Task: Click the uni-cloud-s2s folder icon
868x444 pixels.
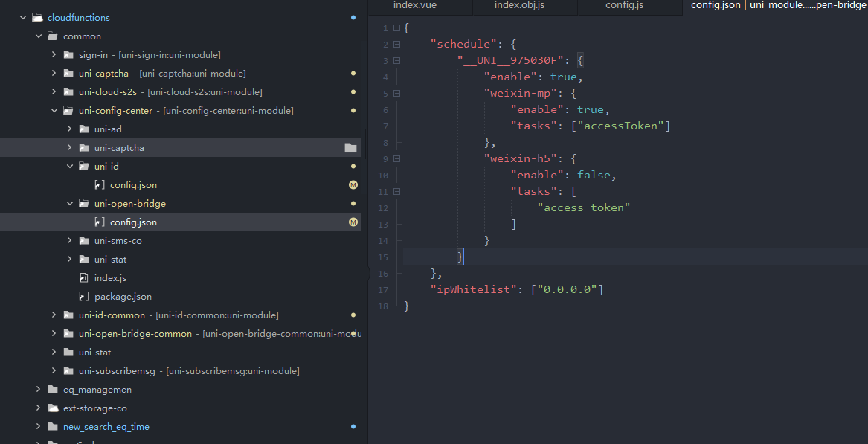Action: click(x=68, y=92)
